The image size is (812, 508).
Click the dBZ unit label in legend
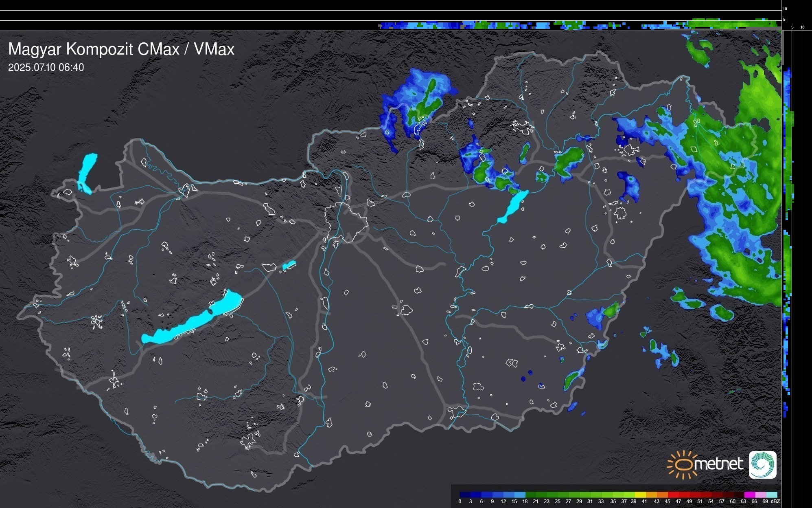tap(775, 501)
